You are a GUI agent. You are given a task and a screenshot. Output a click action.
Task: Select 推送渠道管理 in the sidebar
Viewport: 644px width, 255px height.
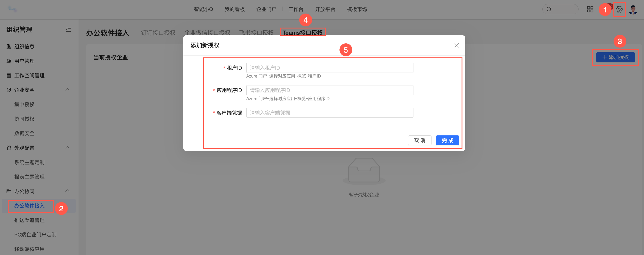[29, 220]
